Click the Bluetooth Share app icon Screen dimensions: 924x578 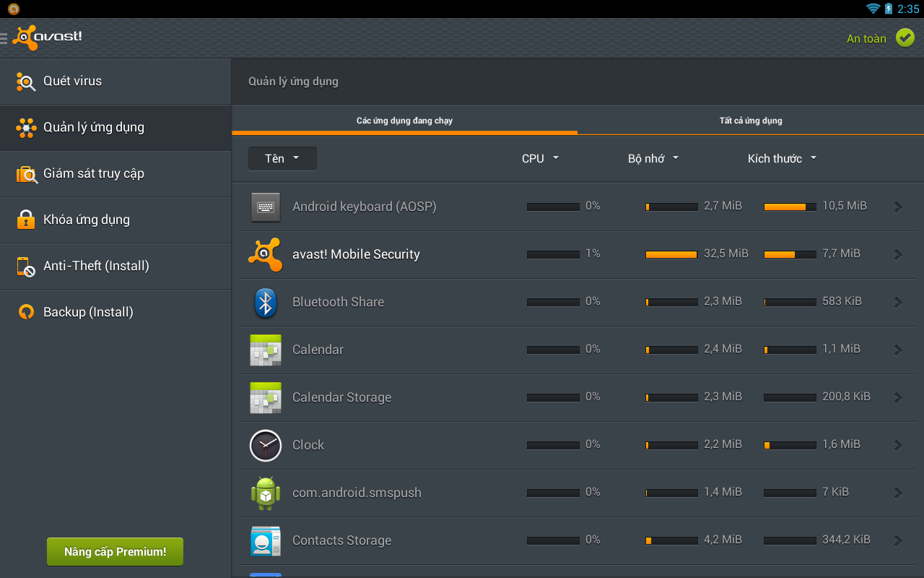point(265,302)
